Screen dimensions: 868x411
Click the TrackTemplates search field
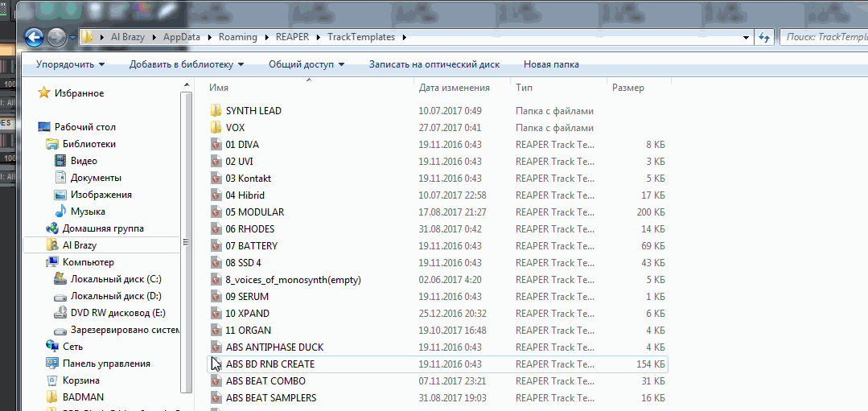[823, 38]
